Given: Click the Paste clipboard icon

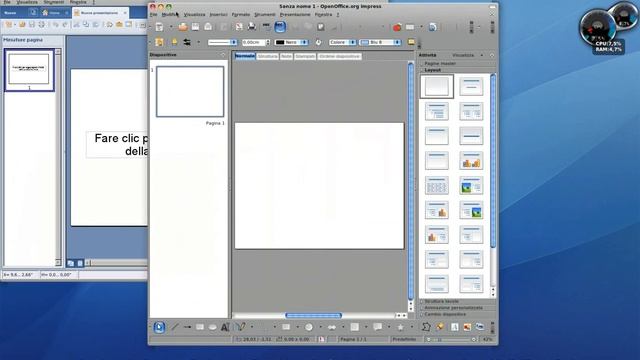Looking at the screenshot, I should click(x=321, y=27).
